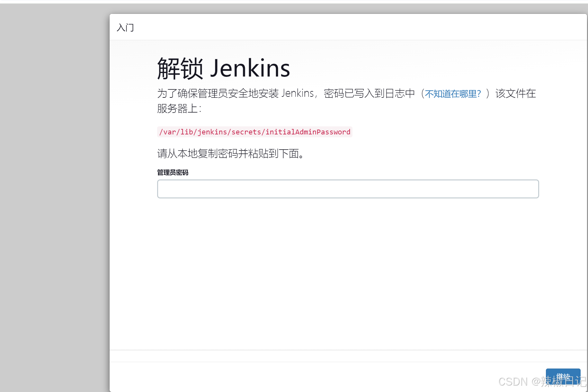Click the '入门' dialog title
Screen dimensions: 588x392
click(125, 28)
